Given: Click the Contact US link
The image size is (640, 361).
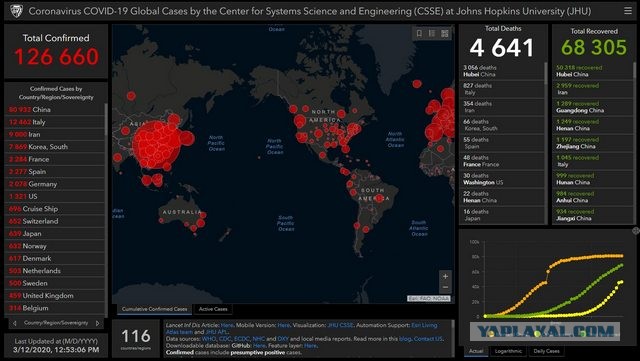Looking at the screenshot, I should tap(428, 339).
